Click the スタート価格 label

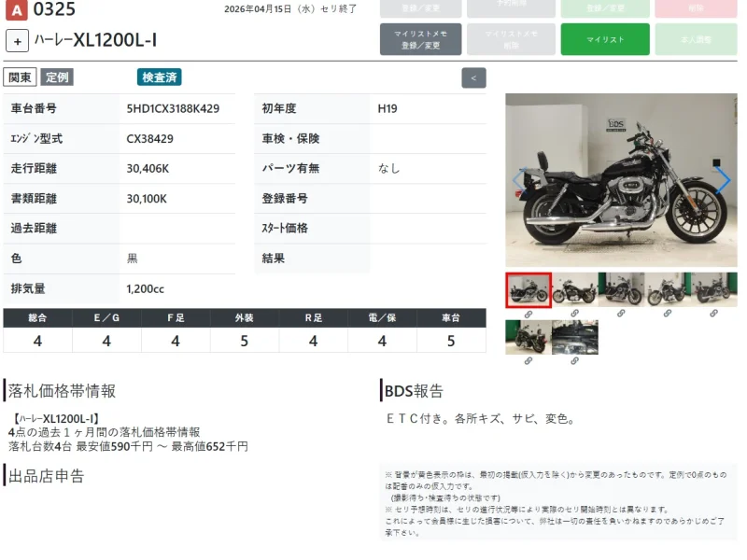coord(285,228)
